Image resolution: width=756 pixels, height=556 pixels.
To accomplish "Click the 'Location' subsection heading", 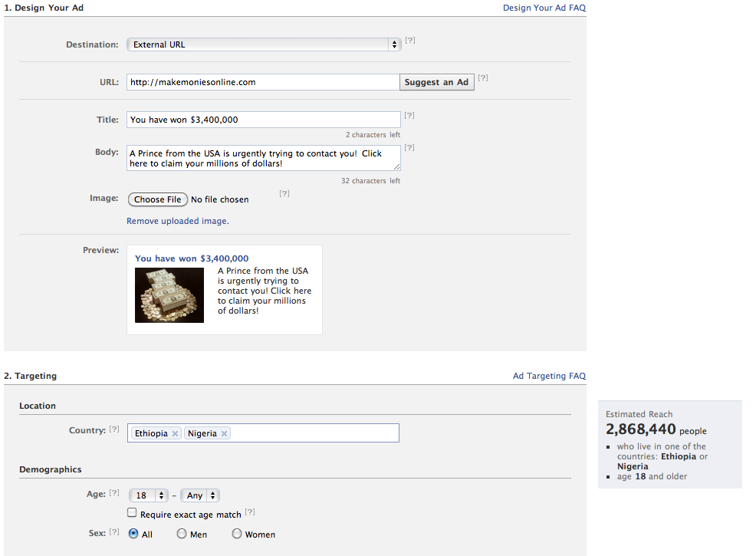I will point(38,406).
